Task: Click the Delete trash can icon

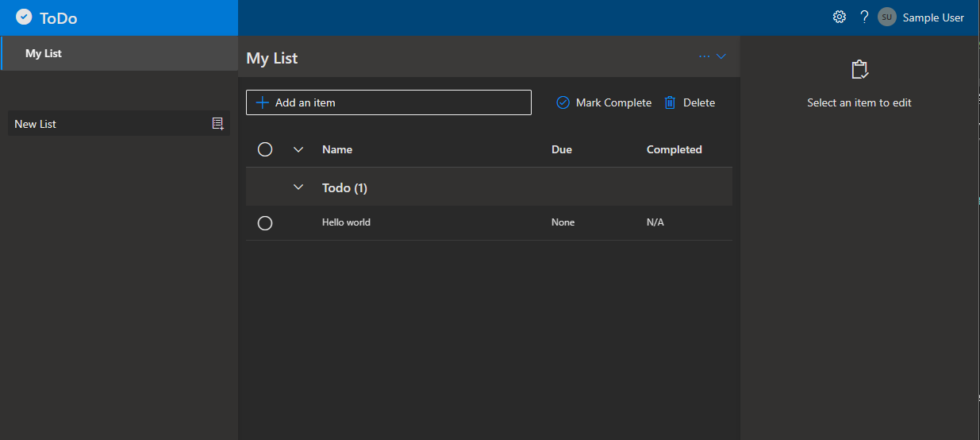Action: pyautogui.click(x=670, y=102)
